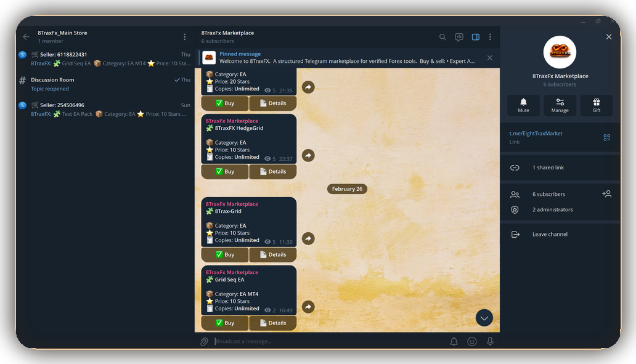
Task: Open the channel discussion comments icon
Action: [459, 37]
